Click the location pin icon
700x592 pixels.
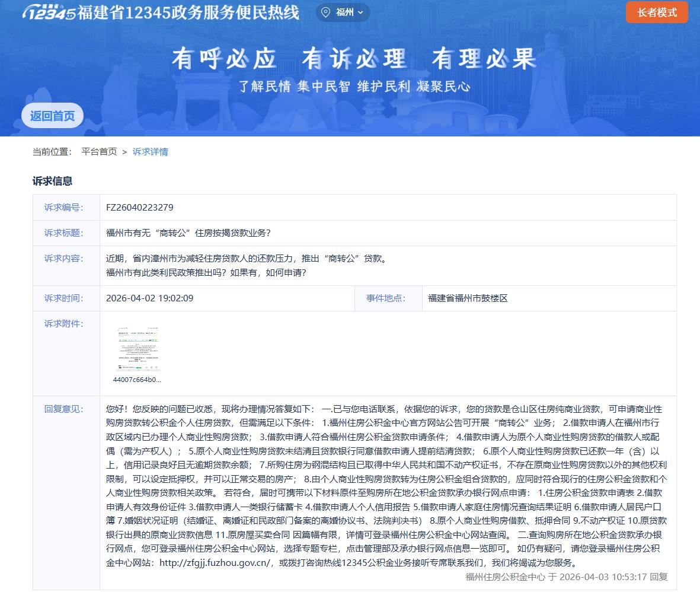[x=325, y=12]
